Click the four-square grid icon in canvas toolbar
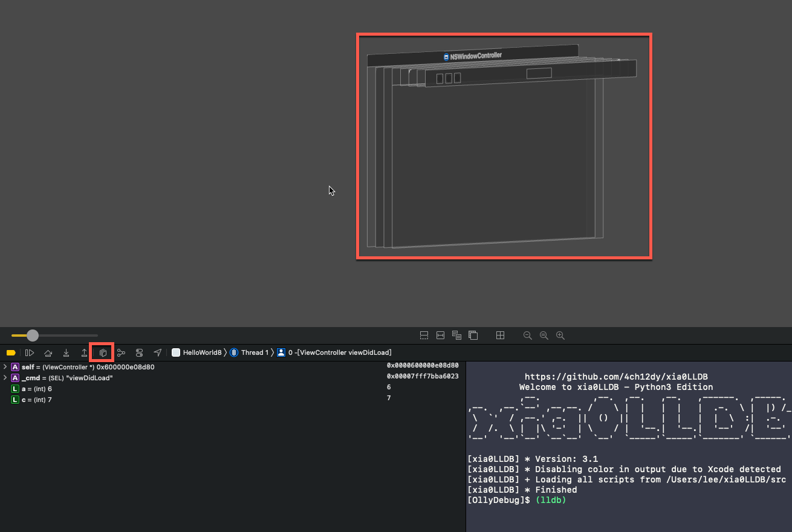 500,336
